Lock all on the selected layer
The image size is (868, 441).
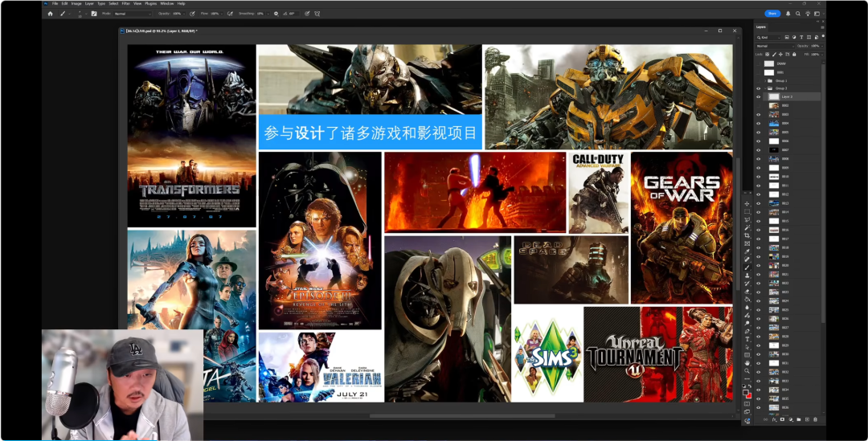point(794,55)
